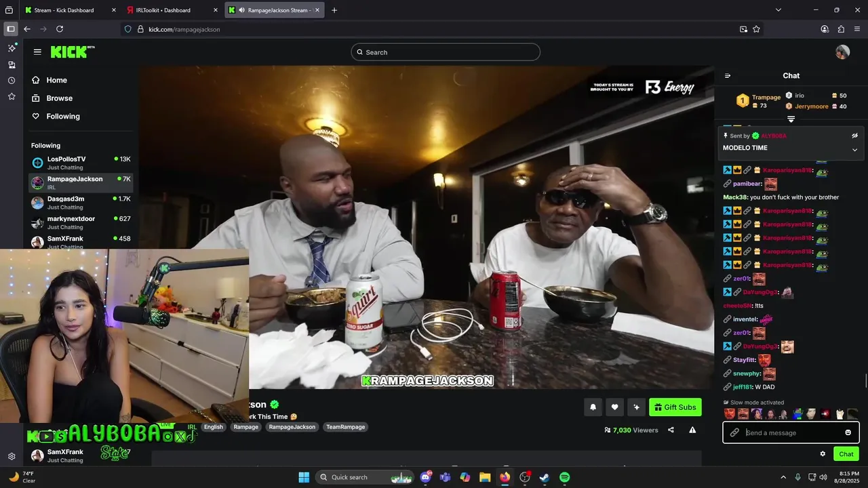Click the taskbar Quick search box
Screen dimensions: 868x488
click(366, 477)
